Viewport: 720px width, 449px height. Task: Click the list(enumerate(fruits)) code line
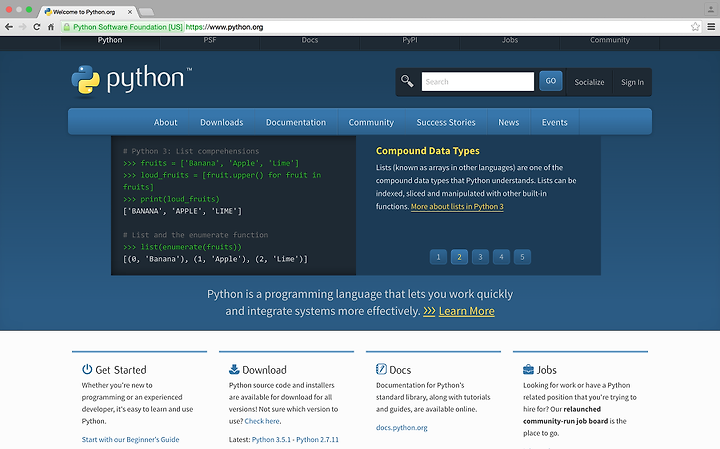point(182,247)
